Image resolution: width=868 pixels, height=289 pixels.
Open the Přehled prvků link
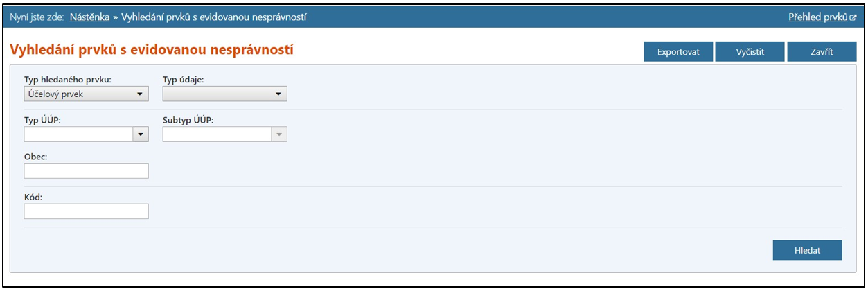(817, 17)
